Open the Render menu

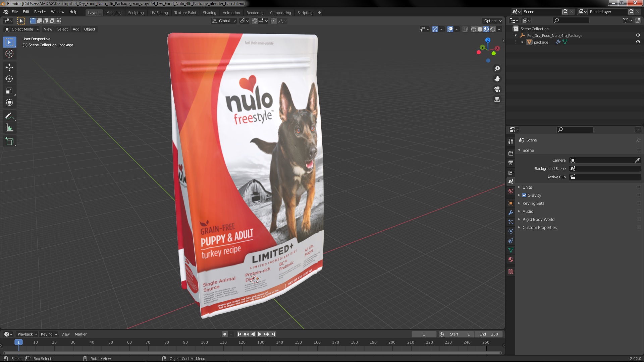tap(40, 12)
